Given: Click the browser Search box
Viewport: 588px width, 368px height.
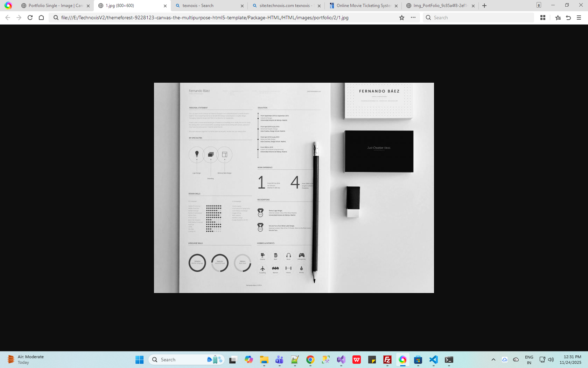Looking at the screenshot, I should pos(479,18).
